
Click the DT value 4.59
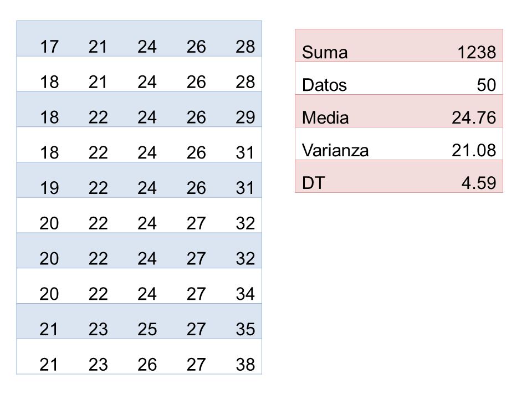coord(479,183)
